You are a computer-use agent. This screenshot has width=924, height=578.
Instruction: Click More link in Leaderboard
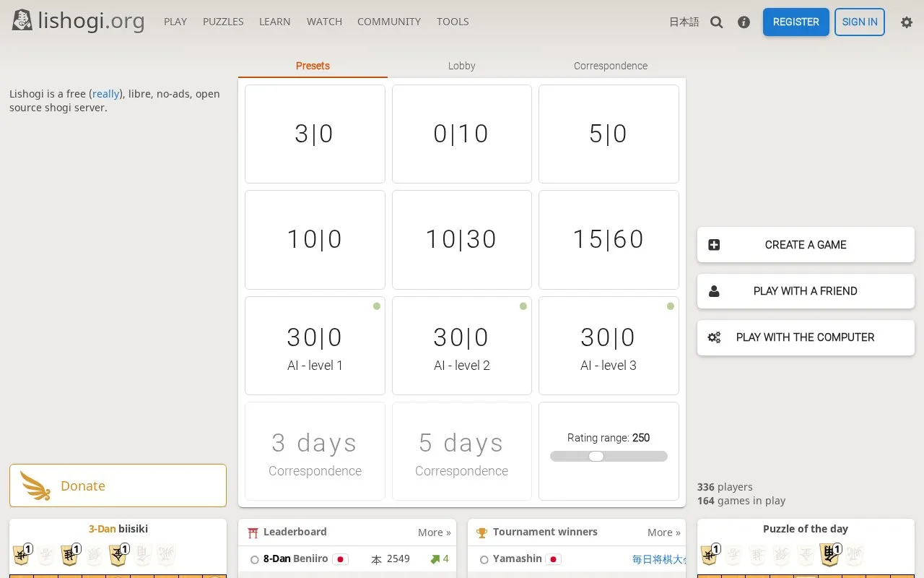435,532
